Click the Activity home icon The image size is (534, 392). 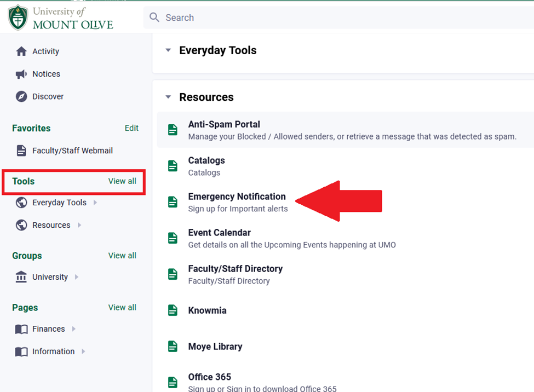coord(21,51)
